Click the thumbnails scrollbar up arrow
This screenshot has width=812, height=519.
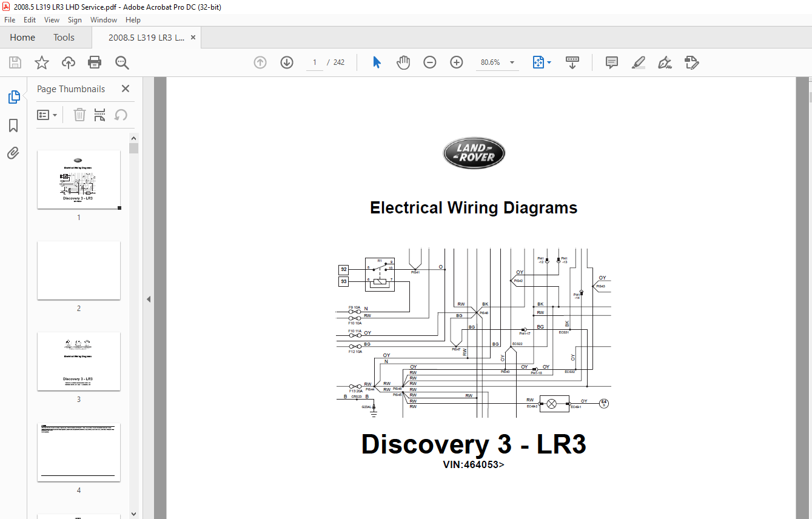(133, 138)
